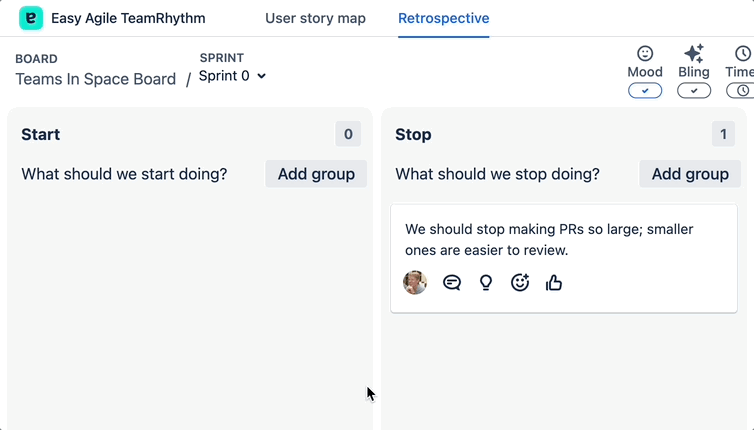Image resolution: width=754 pixels, height=430 pixels.
Task: Click the Stop column item count badge
Action: pos(722,134)
